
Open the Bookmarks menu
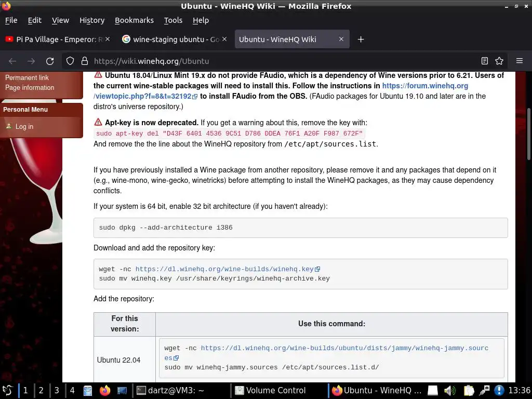coord(135,20)
